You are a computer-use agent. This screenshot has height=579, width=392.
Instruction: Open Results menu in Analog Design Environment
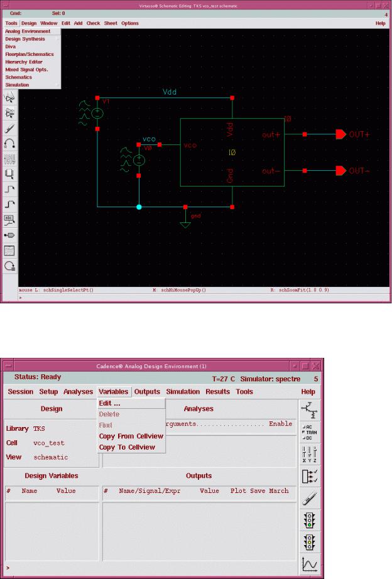(x=217, y=391)
